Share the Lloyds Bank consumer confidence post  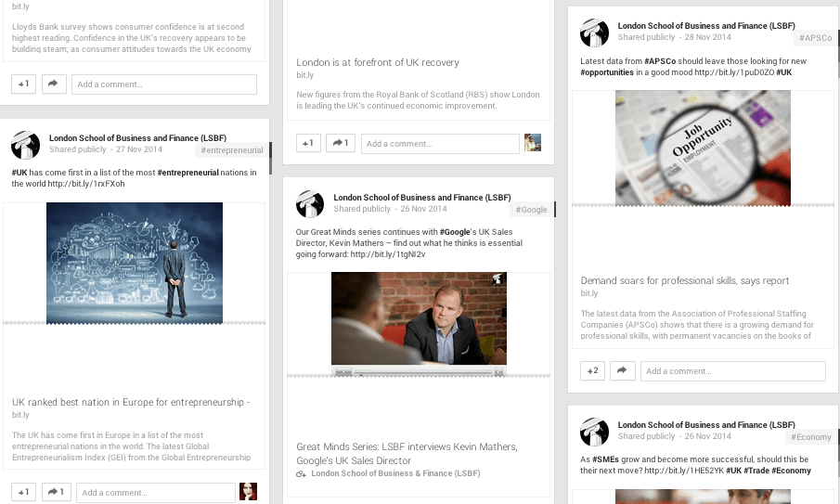pos(54,84)
